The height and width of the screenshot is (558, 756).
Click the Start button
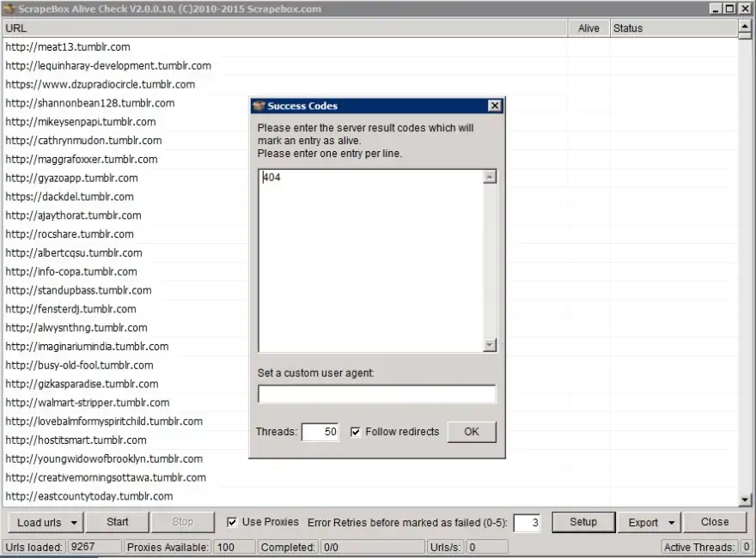pos(118,522)
